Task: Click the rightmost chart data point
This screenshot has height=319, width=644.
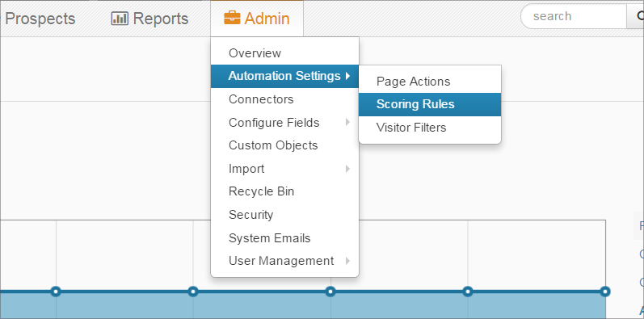Action: click(604, 292)
